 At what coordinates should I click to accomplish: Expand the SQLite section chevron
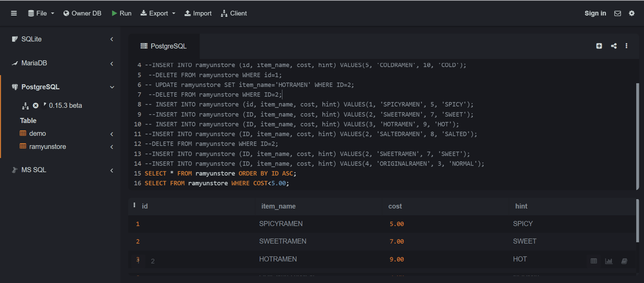[112, 39]
